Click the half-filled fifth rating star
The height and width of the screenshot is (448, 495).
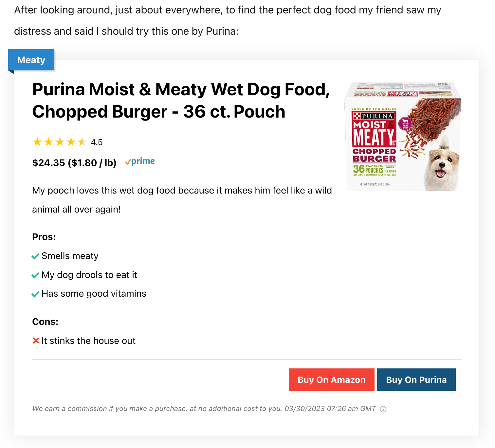[82, 142]
